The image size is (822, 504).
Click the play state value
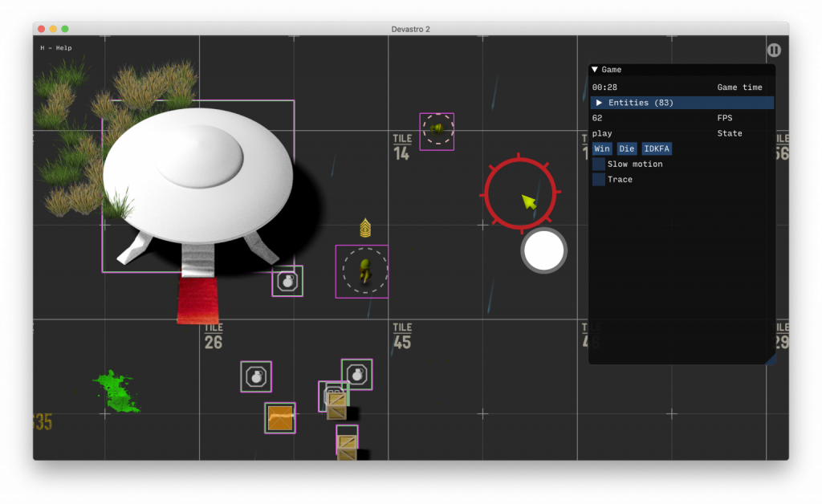tap(602, 133)
